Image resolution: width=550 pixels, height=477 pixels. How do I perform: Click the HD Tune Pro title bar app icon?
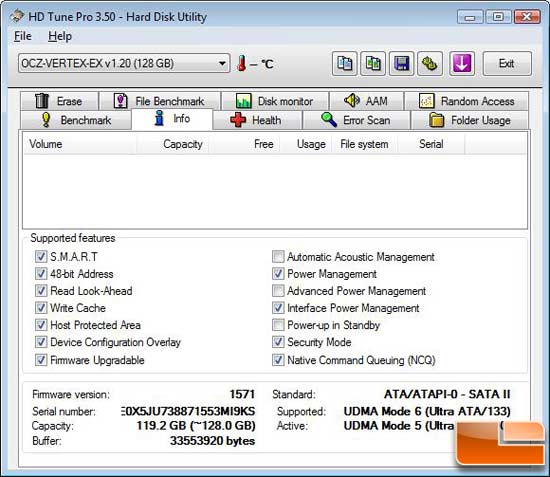point(17,16)
